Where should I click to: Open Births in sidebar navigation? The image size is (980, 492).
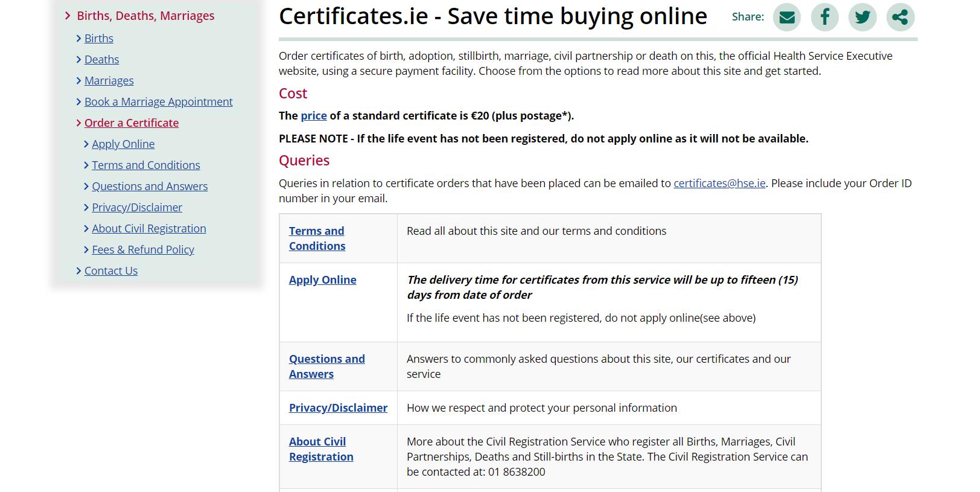pyautogui.click(x=99, y=38)
